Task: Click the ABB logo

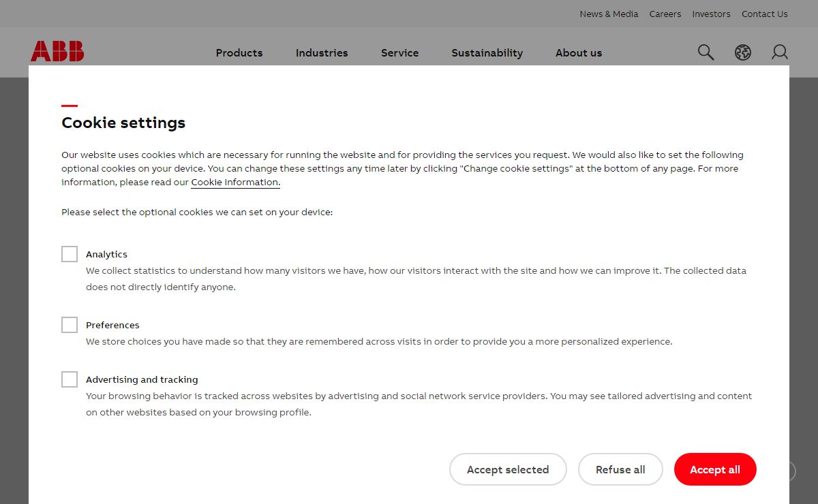Action: click(x=57, y=51)
